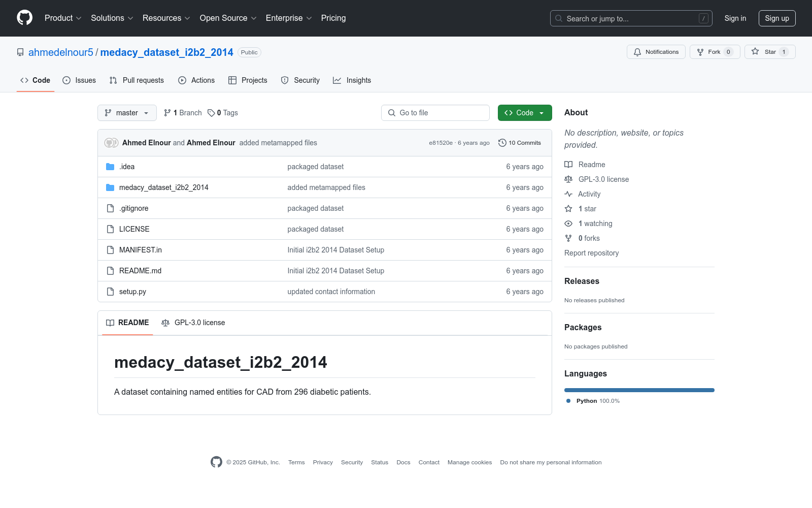This screenshot has height=508, width=812.
Task: Select the Code tab
Action: 36,80
